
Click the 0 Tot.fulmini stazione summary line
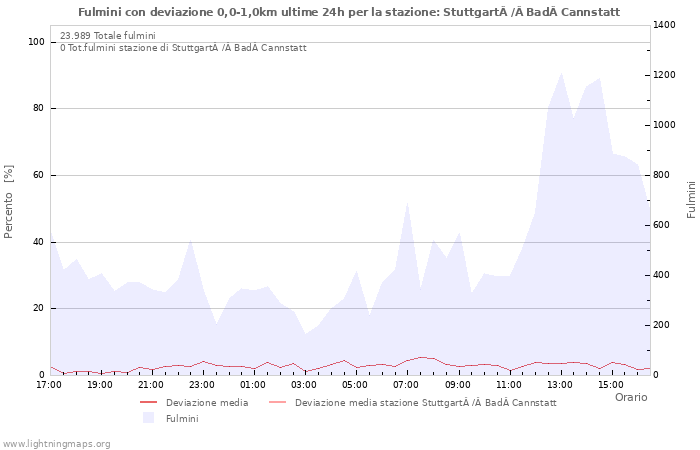coord(183,47)
